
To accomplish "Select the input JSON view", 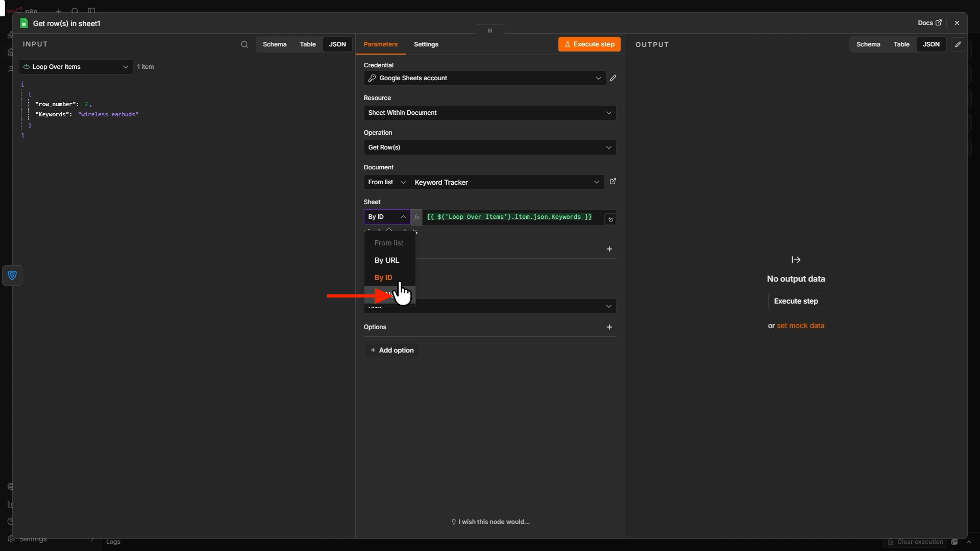I will click(x=337, y=44).
